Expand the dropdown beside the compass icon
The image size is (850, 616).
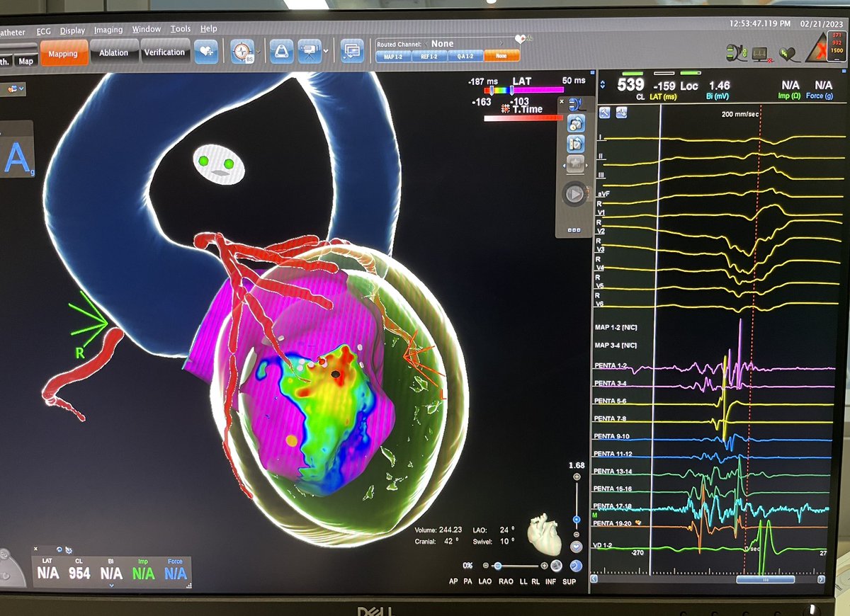tap(258, 52)
